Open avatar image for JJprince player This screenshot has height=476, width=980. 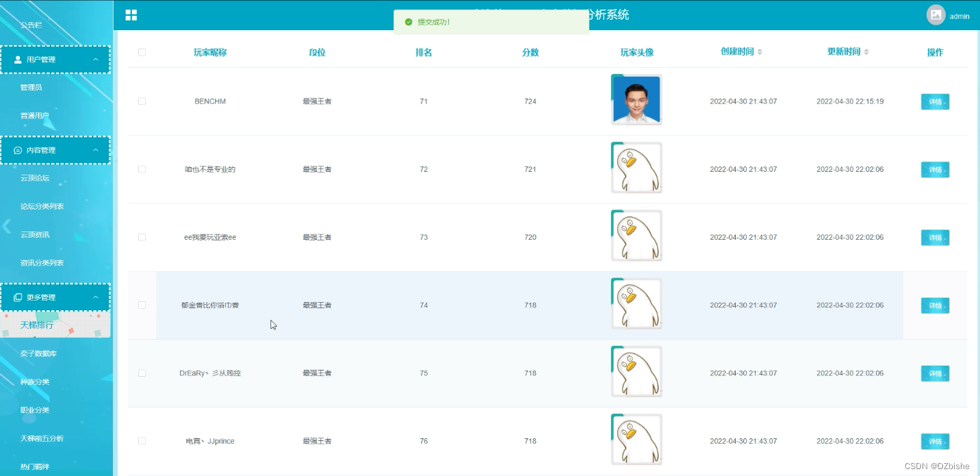tap(636, 439)
